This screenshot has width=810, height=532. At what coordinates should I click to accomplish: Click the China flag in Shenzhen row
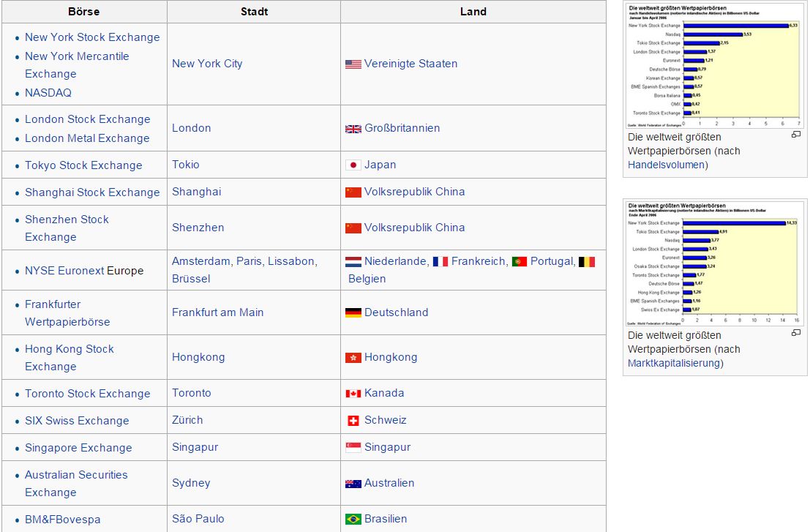(x=353, y=228)
